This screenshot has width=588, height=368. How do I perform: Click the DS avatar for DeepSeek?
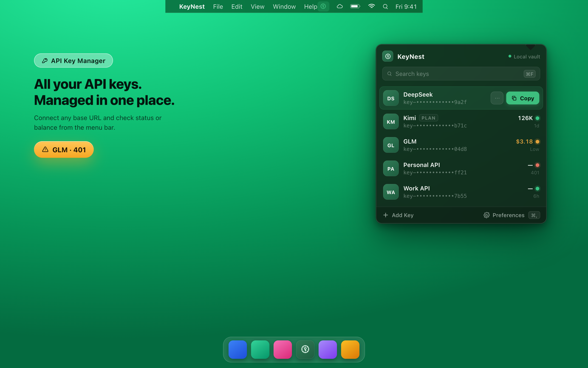pos(391,98)
